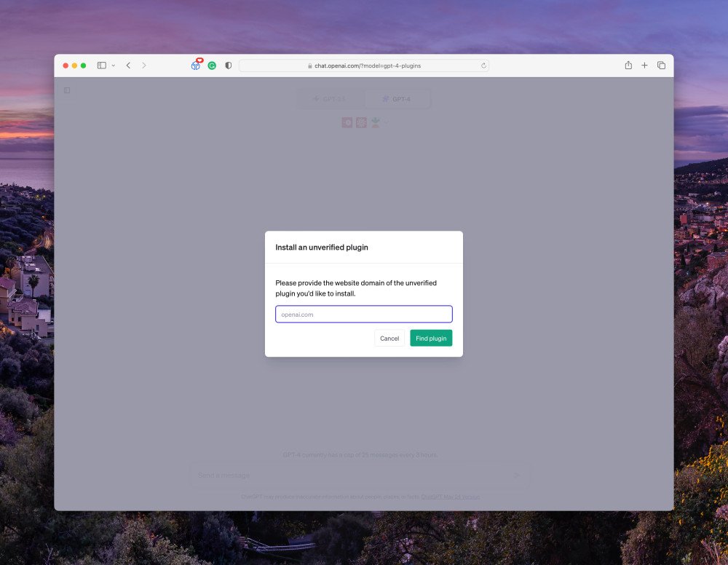Click the green fullscreen window button

tap(83, 66)
